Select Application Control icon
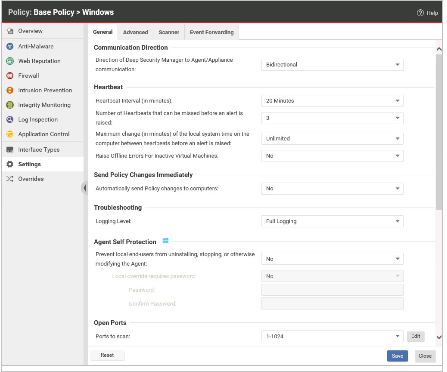 coord(10,134)
